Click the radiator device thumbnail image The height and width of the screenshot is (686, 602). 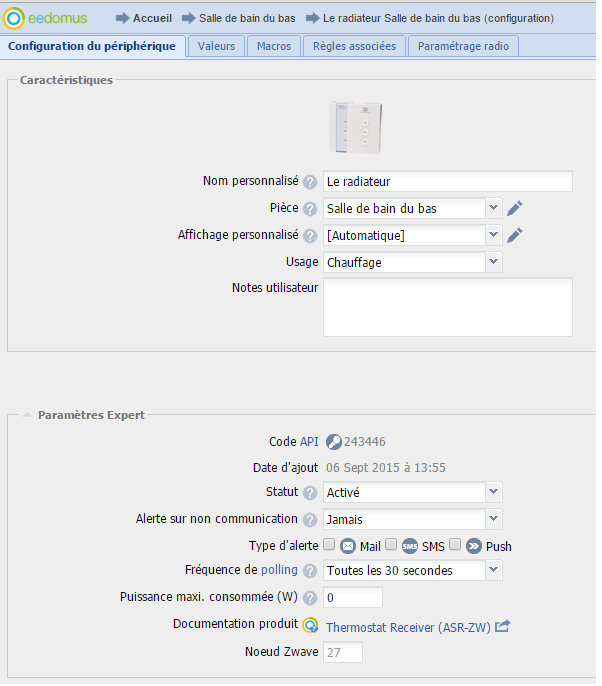coord(356,127)
